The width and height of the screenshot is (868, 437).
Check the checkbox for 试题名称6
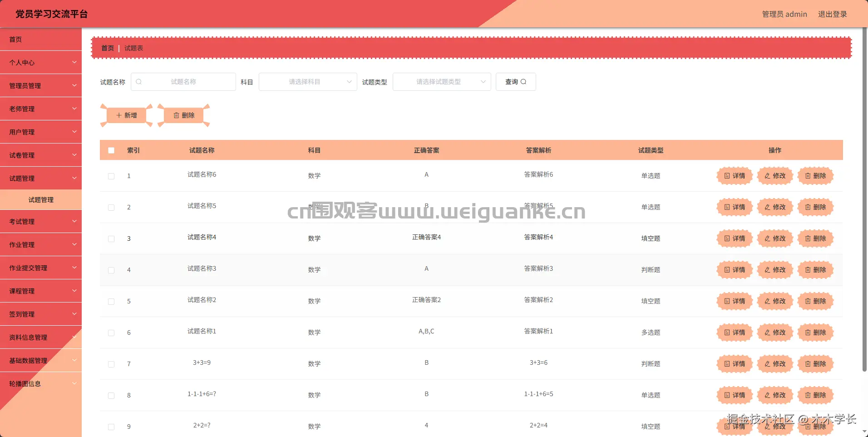pos(111,176)
